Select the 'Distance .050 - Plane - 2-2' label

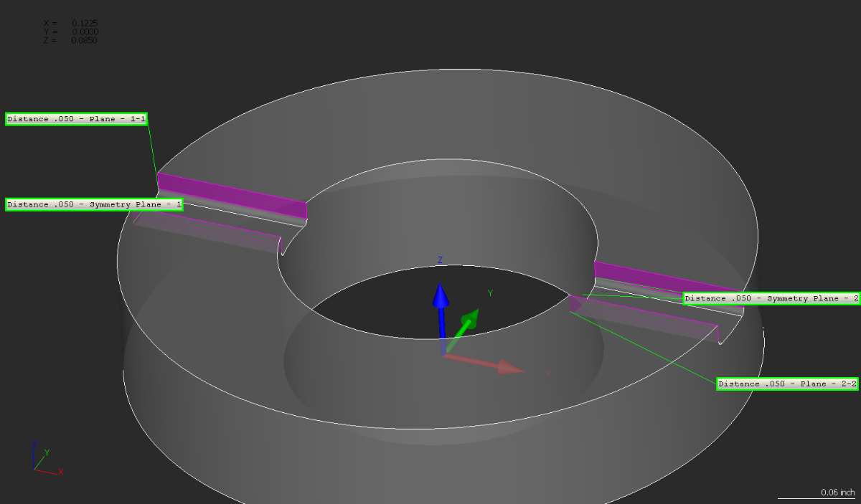pos(788,384)
